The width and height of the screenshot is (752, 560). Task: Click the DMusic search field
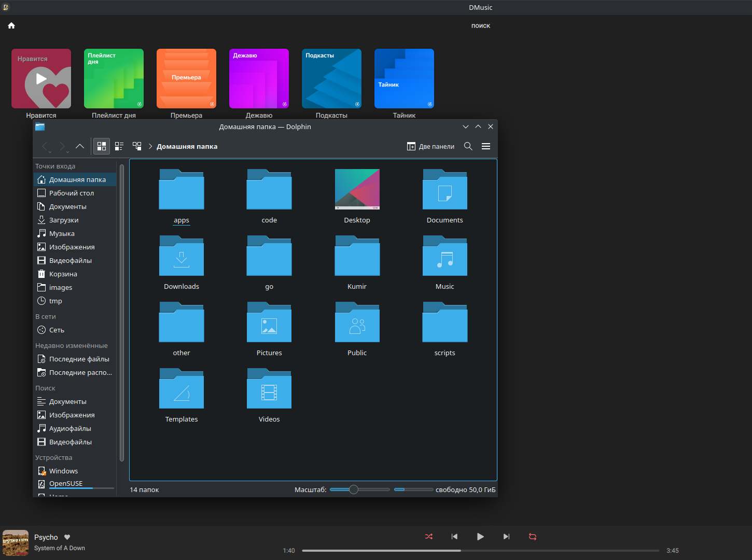pos(480,25)
